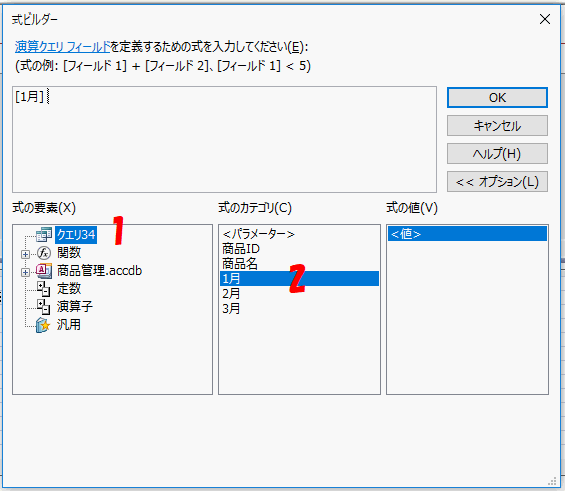Choose <パラメーター> in category list
This screenshot has width=565, height=491.
pos(299,234)
